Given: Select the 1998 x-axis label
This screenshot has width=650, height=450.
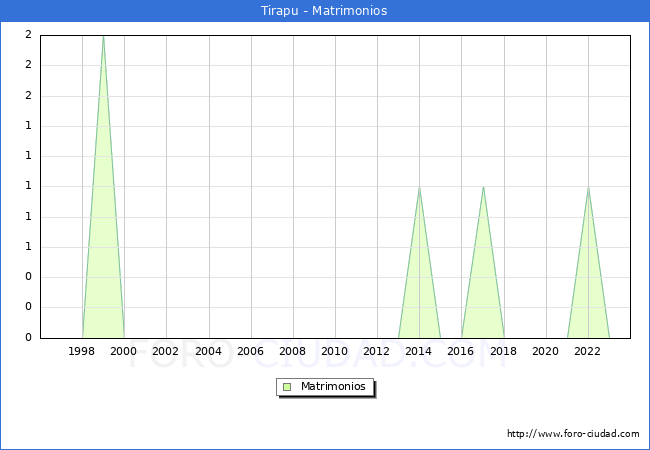Looking at the screenshot, I should 81,351.
